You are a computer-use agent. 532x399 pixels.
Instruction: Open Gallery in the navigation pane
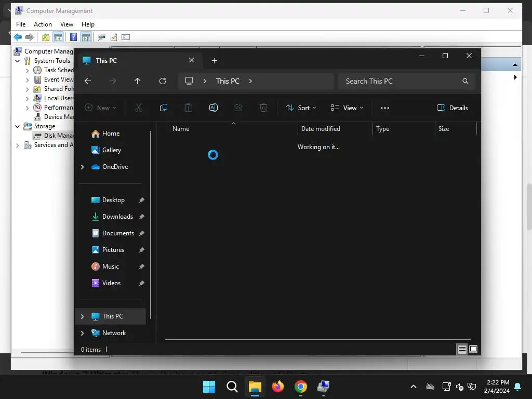[112, 150]
